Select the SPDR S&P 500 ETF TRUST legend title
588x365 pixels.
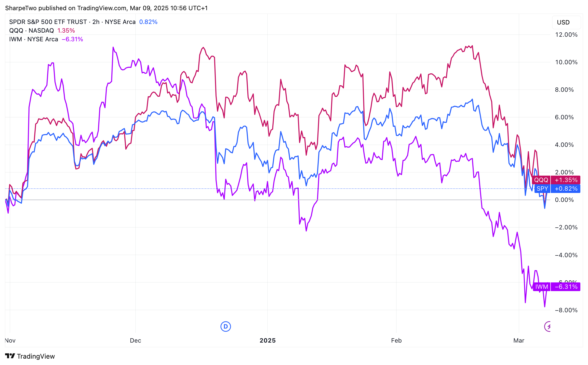click(72, 22)
